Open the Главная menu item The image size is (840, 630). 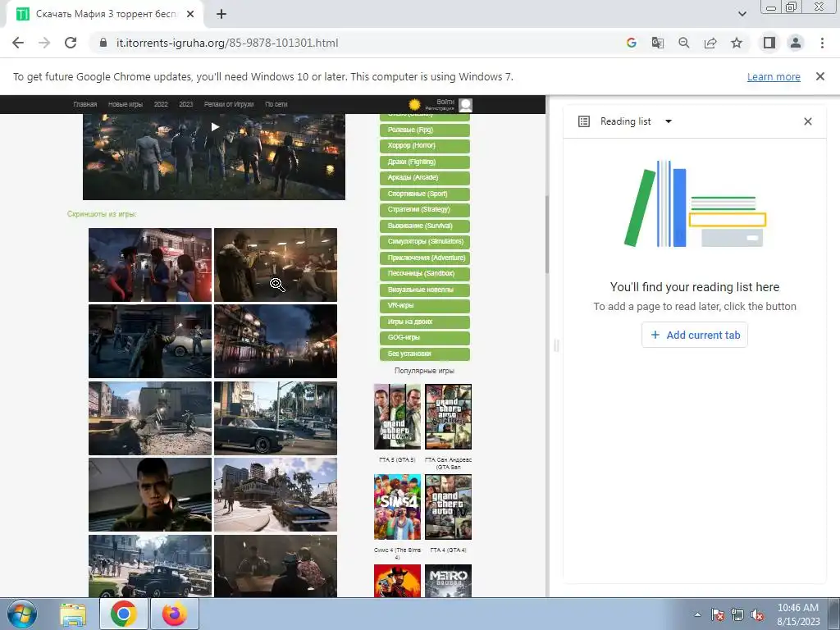click(85, 104)
